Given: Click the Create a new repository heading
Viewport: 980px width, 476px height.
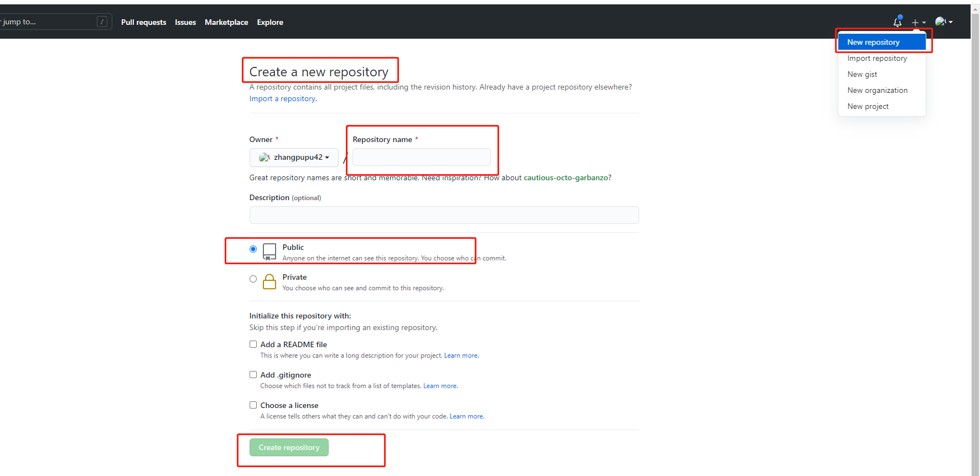Looking at the screenshot, I should (319, 72).
